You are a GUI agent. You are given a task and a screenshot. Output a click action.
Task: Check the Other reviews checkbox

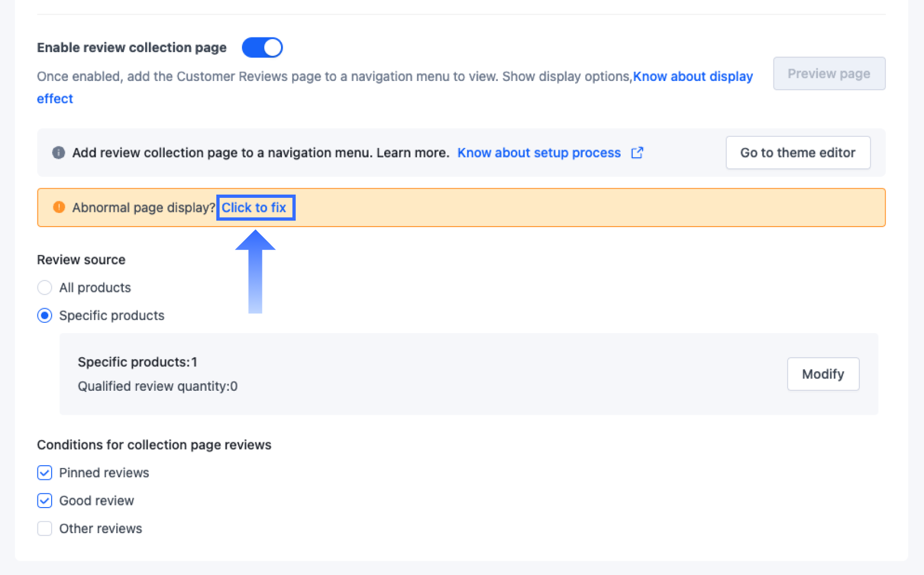coord(45,529)
